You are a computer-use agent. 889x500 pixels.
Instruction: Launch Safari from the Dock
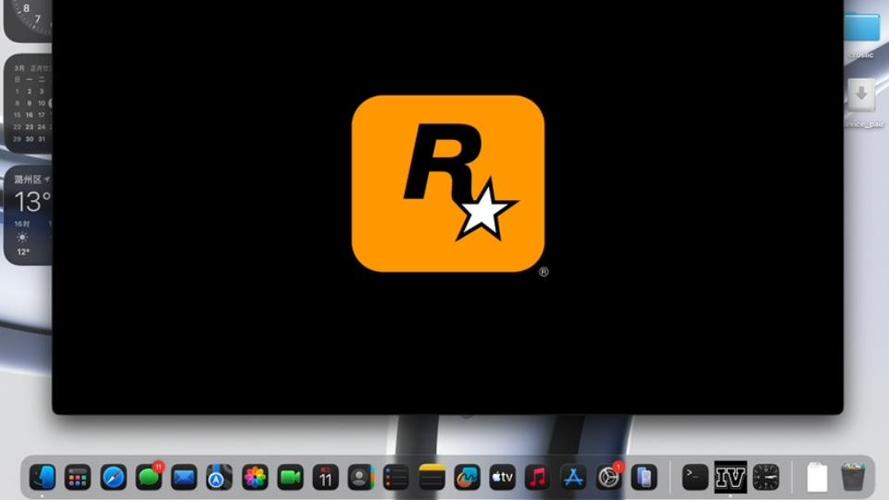113,477
